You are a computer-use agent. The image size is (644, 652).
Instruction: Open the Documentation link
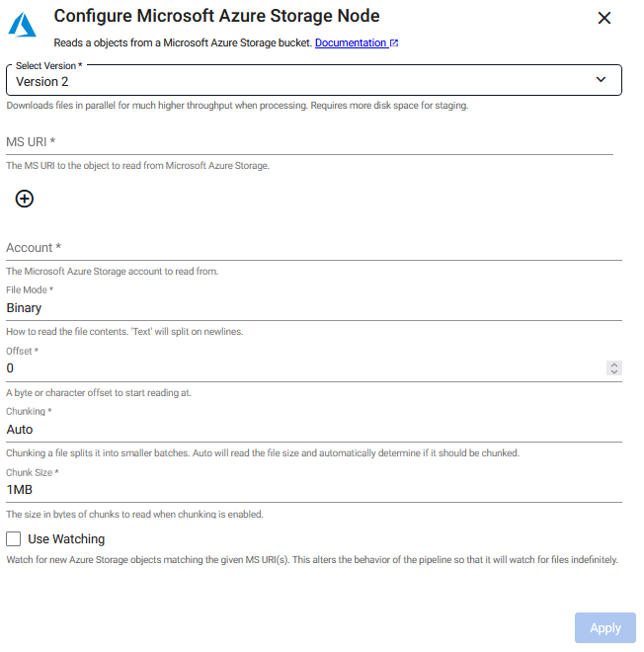pyautogui.click(x=351, y=43)
